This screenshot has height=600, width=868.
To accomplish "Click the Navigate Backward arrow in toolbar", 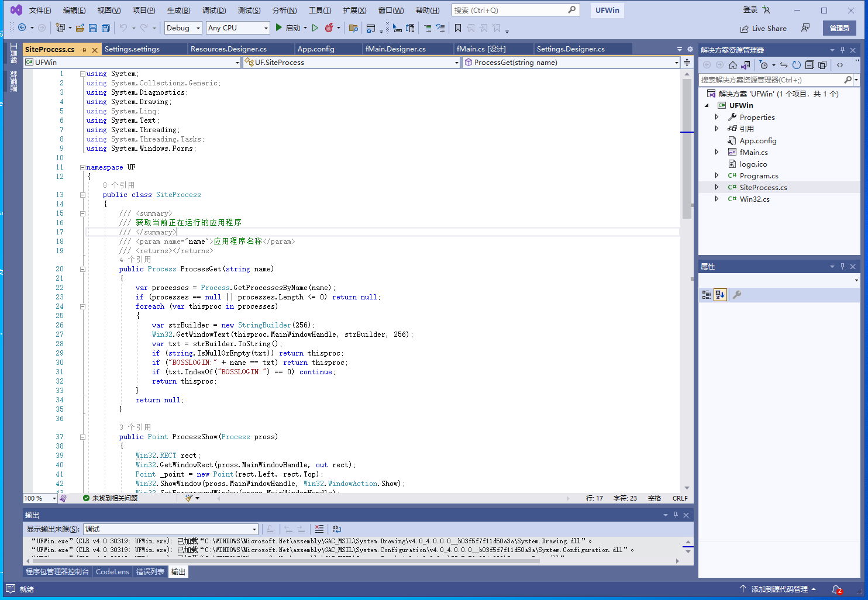I will (x=22, y=27).
